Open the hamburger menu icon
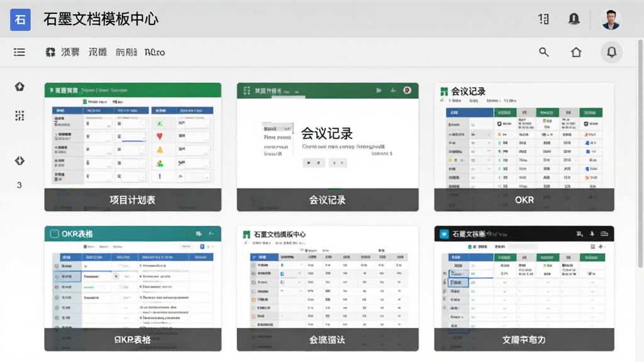 [19, 52]
